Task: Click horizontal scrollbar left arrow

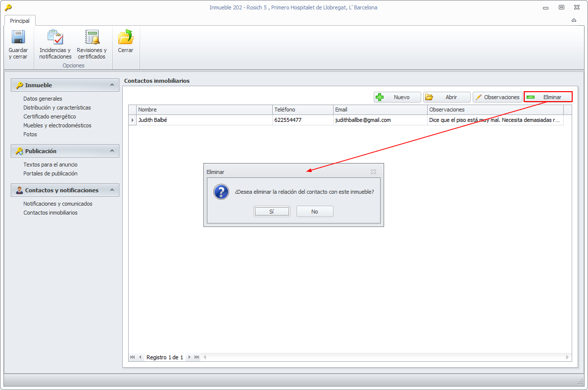Action: pos(205,357)
